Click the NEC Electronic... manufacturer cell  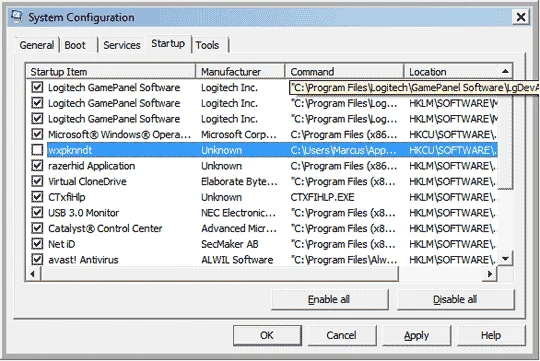[x=239, y=213]
